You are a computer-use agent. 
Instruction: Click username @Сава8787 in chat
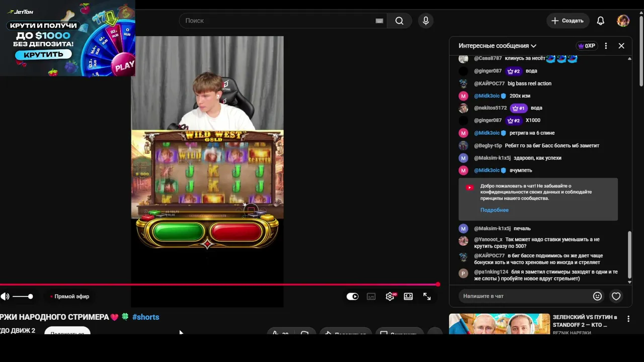[x=488, y=58]
